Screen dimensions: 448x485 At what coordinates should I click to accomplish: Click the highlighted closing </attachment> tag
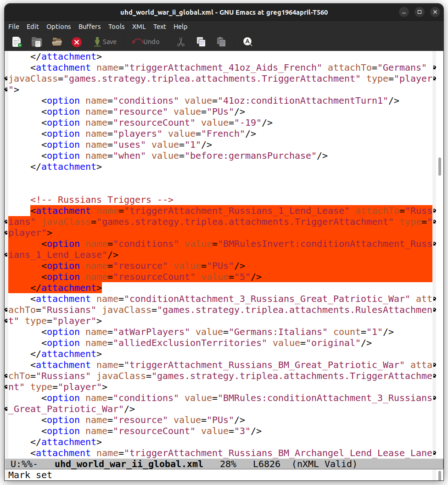pyautogui.click(x=66, y=288)
